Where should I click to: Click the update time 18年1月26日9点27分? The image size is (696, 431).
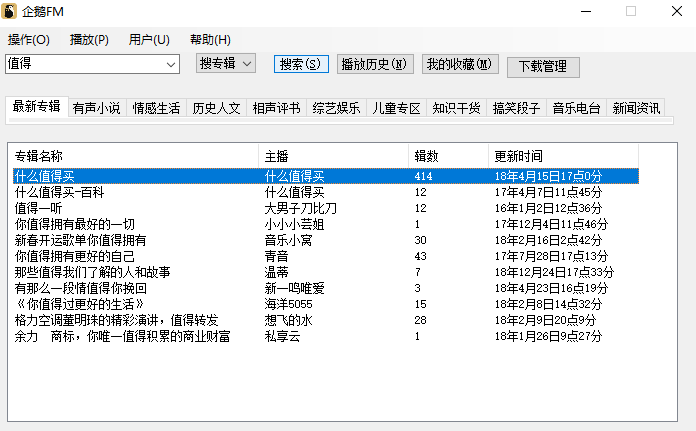click(548, 336)
